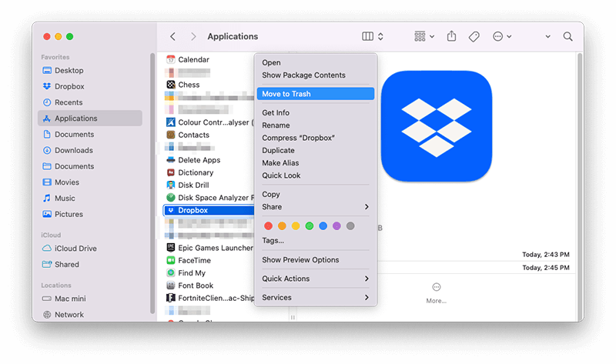Click the FaceTime app icon

click(170, 260)
